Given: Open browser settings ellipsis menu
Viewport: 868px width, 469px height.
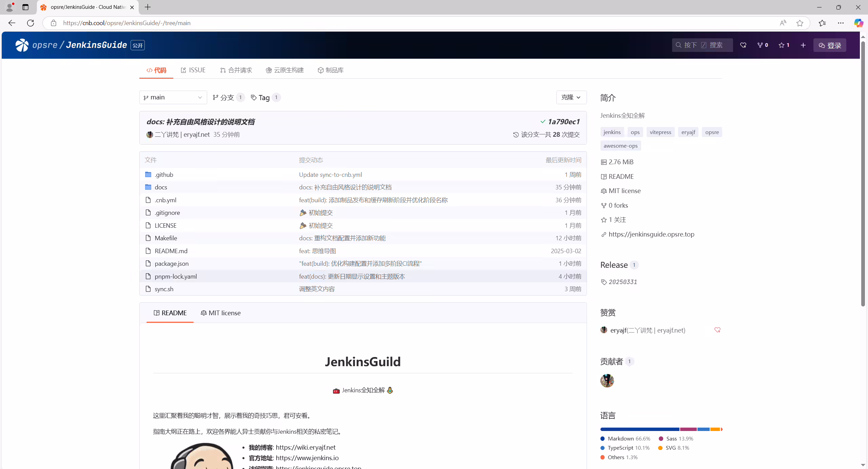Looking at the screenshot, I should tap(841, 23).
